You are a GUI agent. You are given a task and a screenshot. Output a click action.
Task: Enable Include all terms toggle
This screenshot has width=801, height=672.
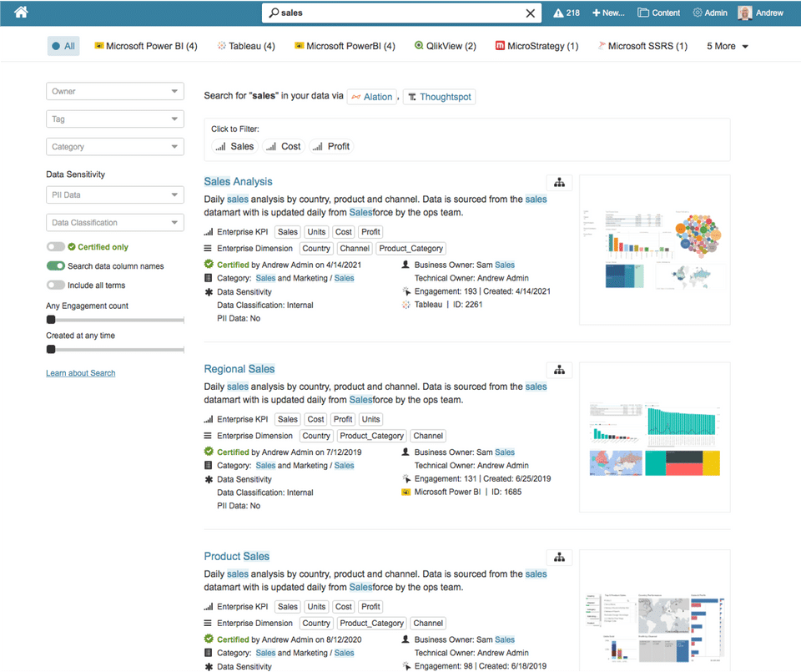click(56, 285)
